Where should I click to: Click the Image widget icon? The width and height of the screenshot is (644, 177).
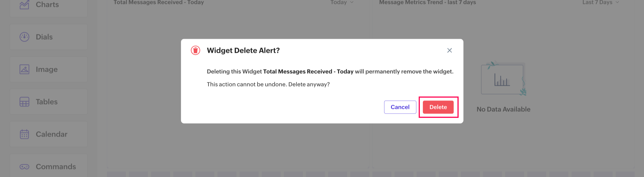click(x=24, y=69)
